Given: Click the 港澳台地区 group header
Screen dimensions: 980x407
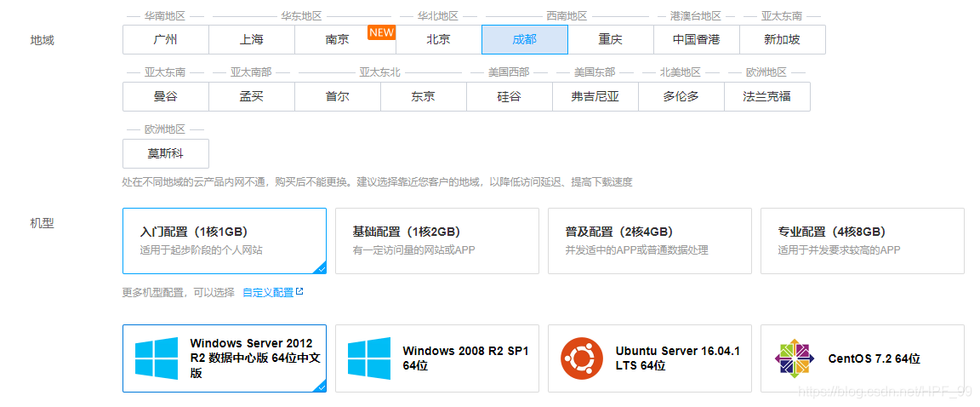Looking at the screenshot, I should coord(696,15).
